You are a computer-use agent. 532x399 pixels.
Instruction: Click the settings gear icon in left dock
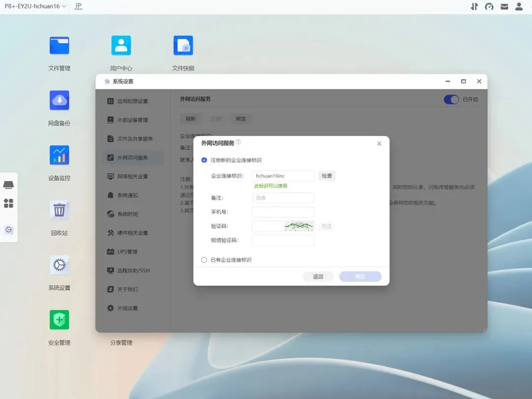8,230
